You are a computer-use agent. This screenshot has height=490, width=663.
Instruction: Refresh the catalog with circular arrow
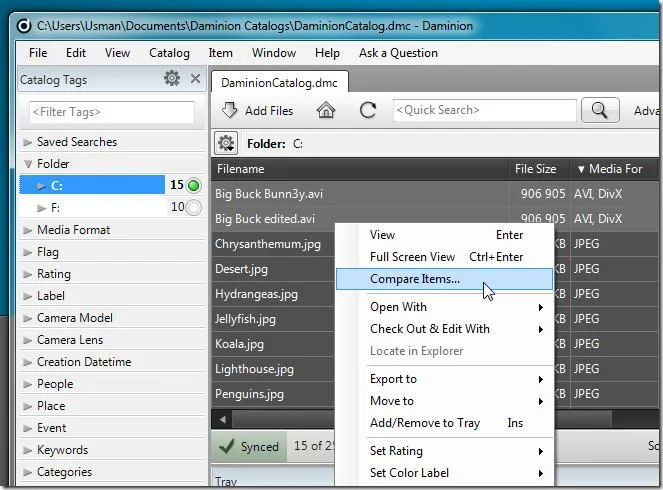pyautogui.click(x=368, y=110)
